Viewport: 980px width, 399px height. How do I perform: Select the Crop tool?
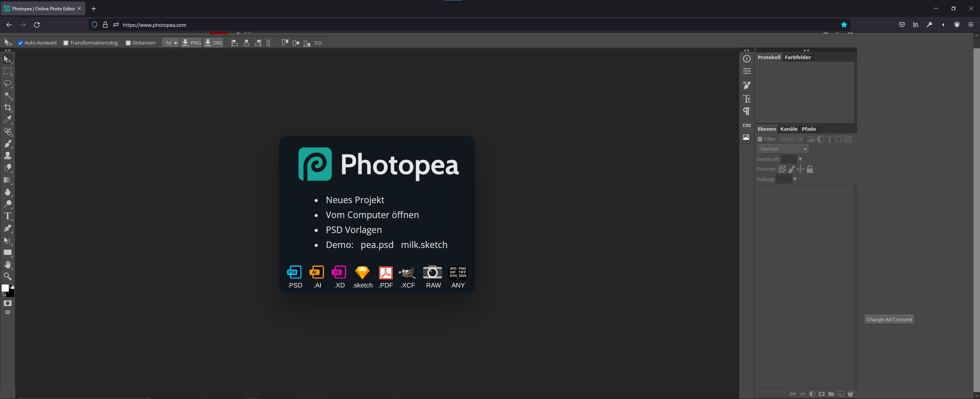8,108
